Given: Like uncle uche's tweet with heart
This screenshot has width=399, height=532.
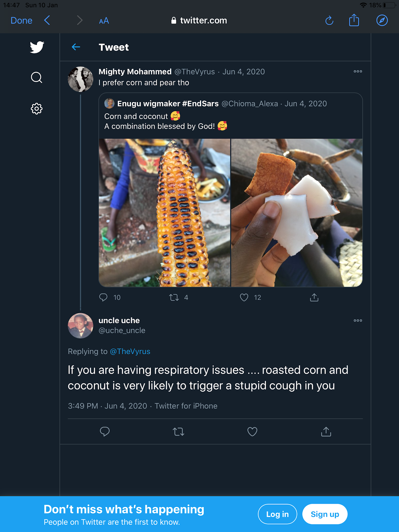Looking at the screenshot, I should pyautogui.click(x=252, y=432).
